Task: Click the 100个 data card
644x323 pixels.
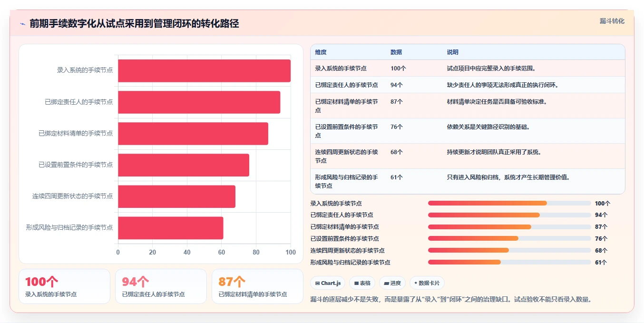Action: (64, 286)
